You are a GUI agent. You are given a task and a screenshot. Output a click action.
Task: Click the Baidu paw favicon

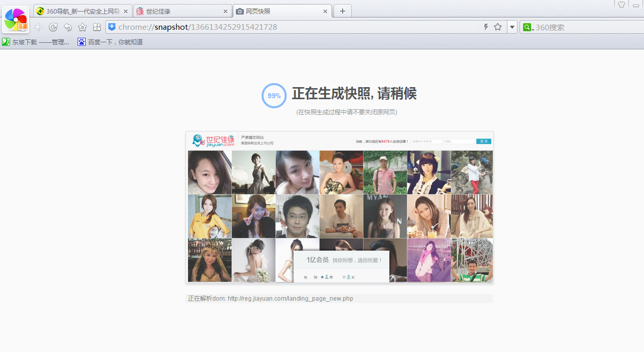point(82,42)
